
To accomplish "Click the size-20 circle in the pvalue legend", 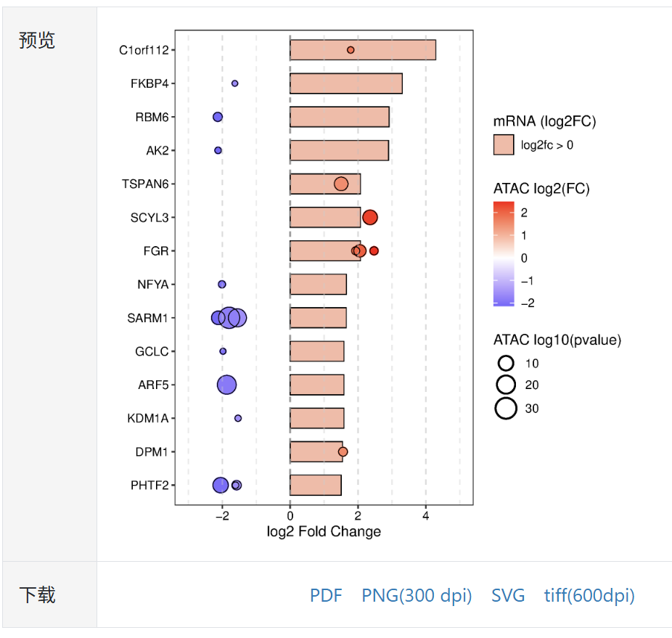I will pos(506,385).
